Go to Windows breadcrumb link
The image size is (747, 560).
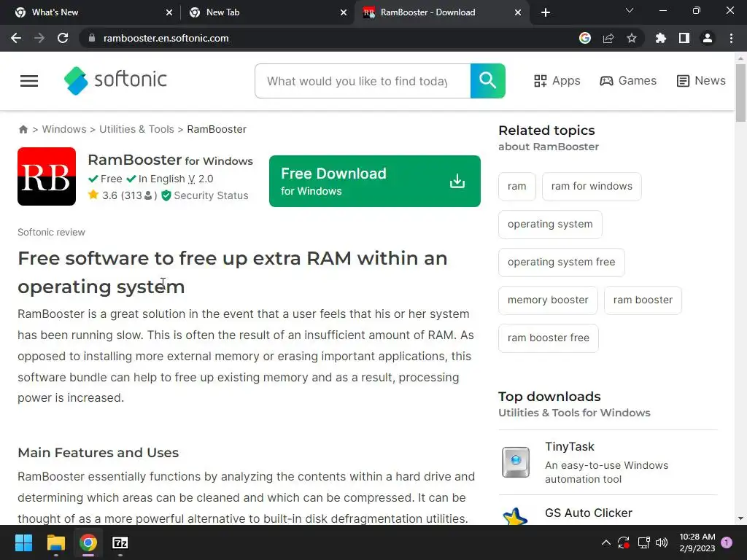[x=64, y=130]
